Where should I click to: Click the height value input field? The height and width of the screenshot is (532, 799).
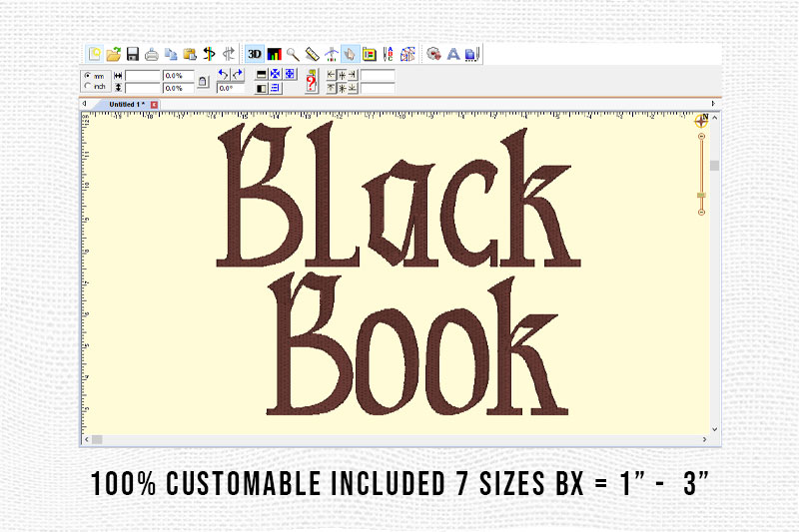pos(142,88)
